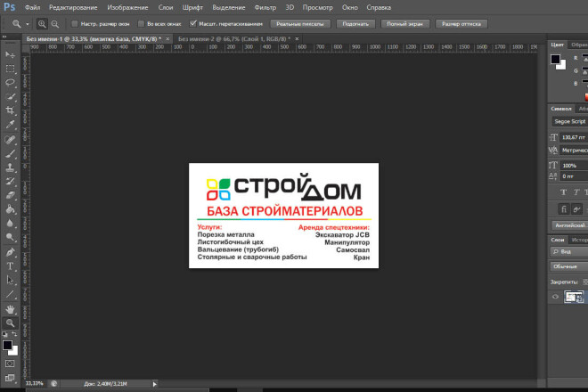588x392 pixels.
Task: Toggle Quick Mask mode
Action: coord(10,363)
